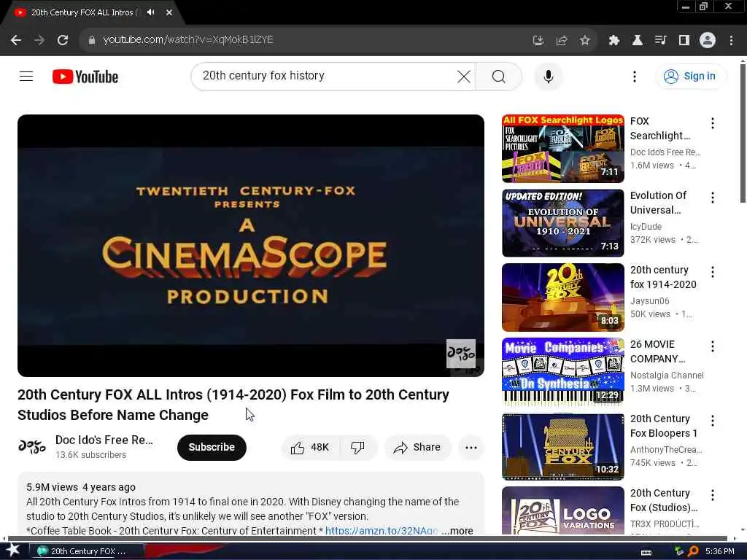The height and width of the screenshot is (560, 747).
Task: Go back with the browser back arrow
Action: click(x=16, y=40)
